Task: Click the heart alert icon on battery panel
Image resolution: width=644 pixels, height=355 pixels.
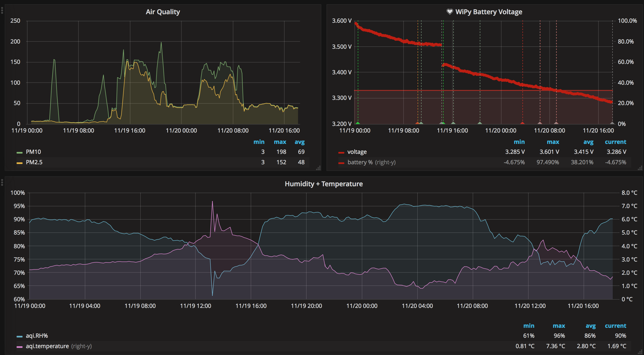Action: click(x=449, y=12)
